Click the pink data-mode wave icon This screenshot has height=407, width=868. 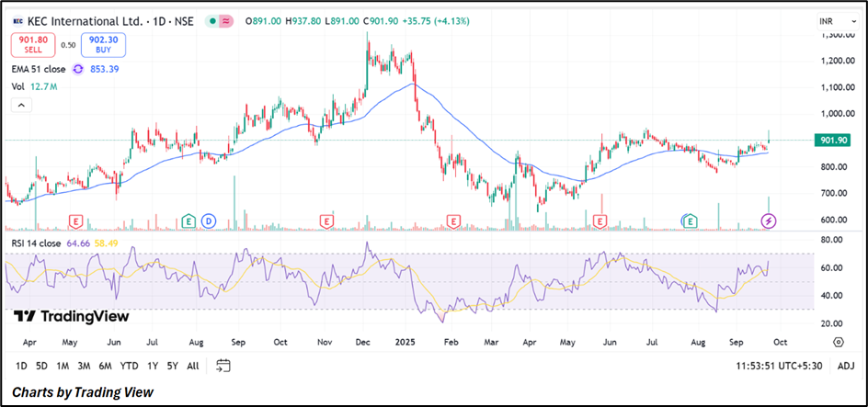tap(226, 21)
